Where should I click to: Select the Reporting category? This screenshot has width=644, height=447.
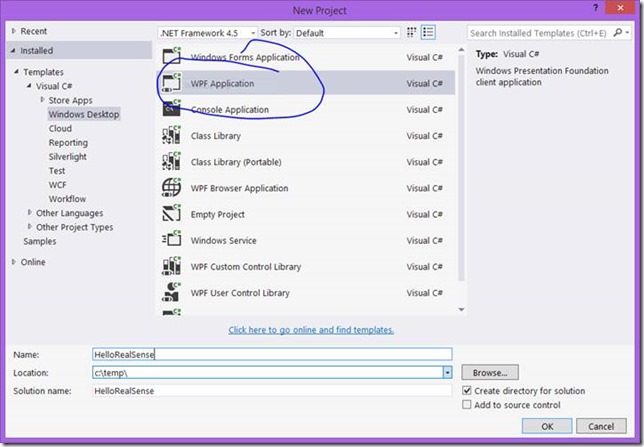coord(68,143)
